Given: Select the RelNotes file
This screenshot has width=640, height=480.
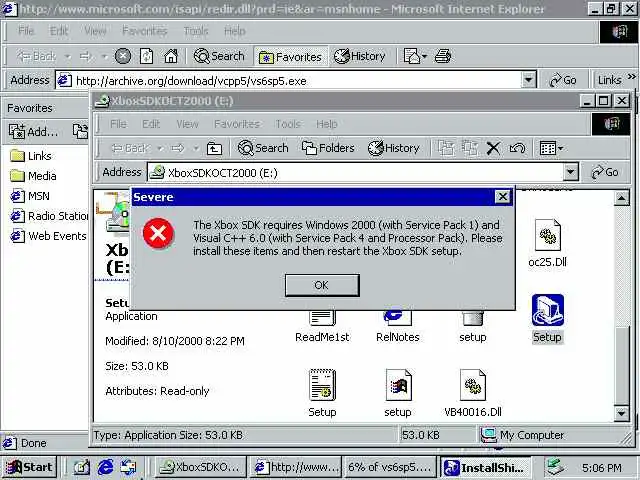Looking at the screenshot, I should click(398, 327).
